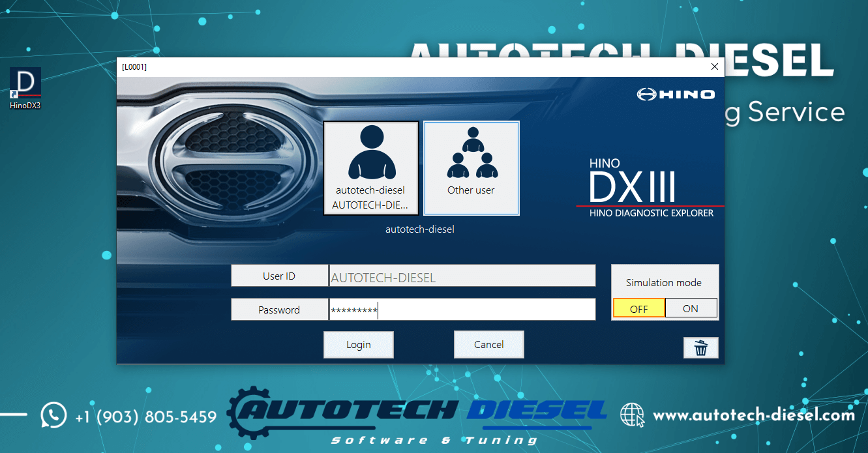
Task: Click the trash can delete-user icon
Action: pos(700,348)
